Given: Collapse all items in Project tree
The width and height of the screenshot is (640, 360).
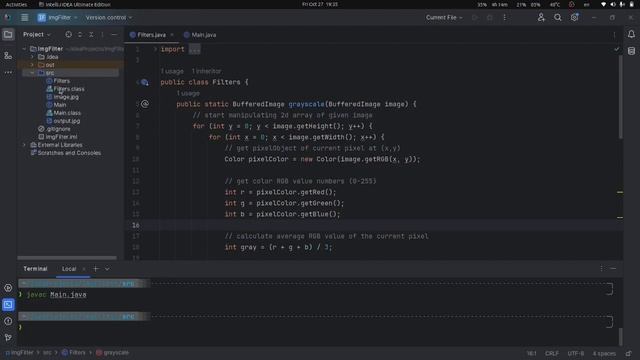Looking at the screenshot, I should click(91, 35).
